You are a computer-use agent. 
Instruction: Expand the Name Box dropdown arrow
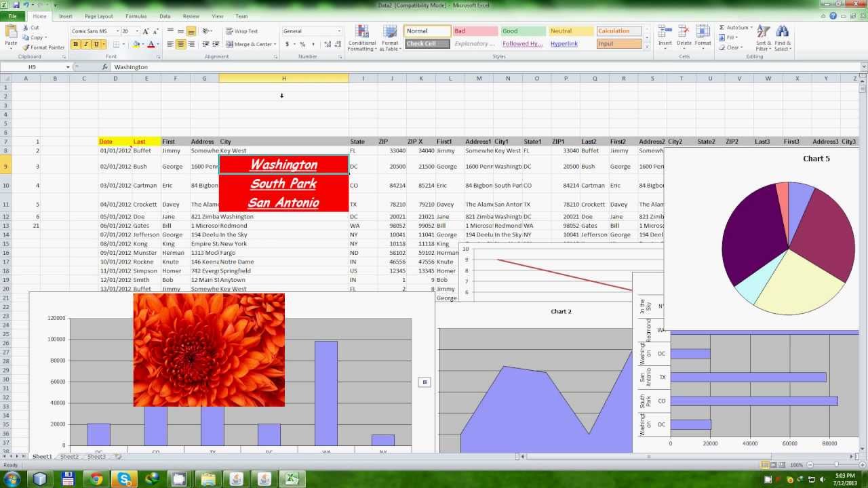click(x=68, y=67)
